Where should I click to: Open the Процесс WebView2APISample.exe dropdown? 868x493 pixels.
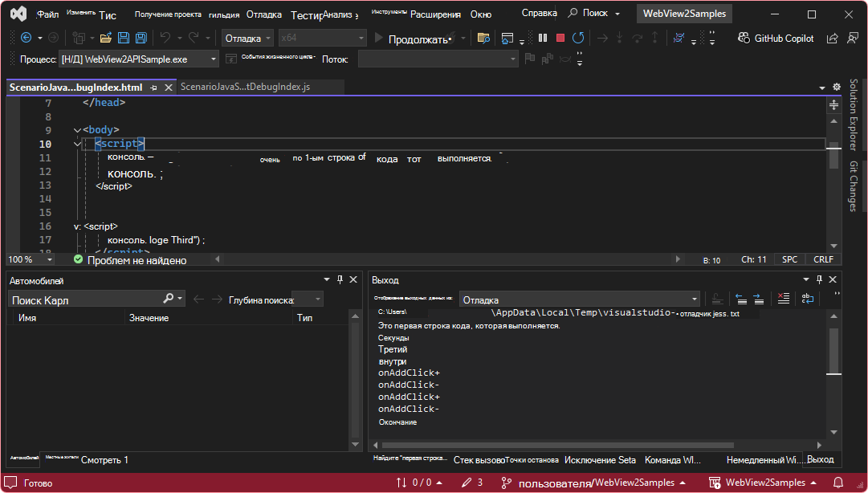(138, 59)
